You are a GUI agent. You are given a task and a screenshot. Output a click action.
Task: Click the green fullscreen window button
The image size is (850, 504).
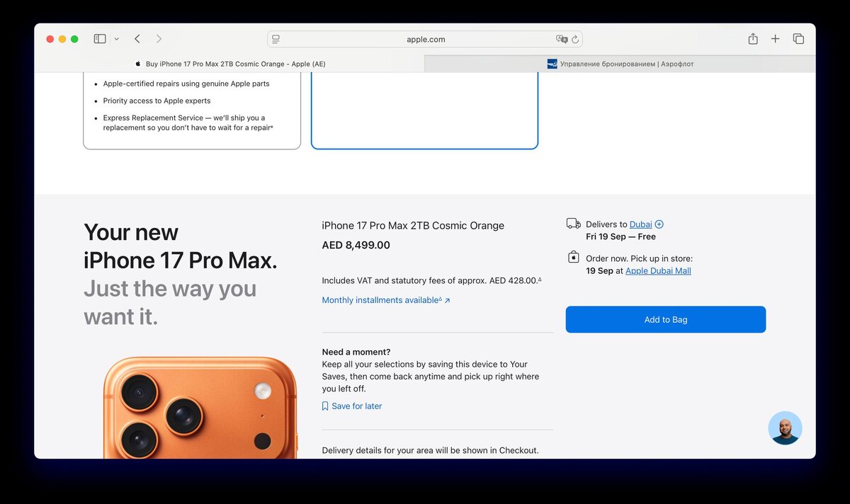point(74,39)
